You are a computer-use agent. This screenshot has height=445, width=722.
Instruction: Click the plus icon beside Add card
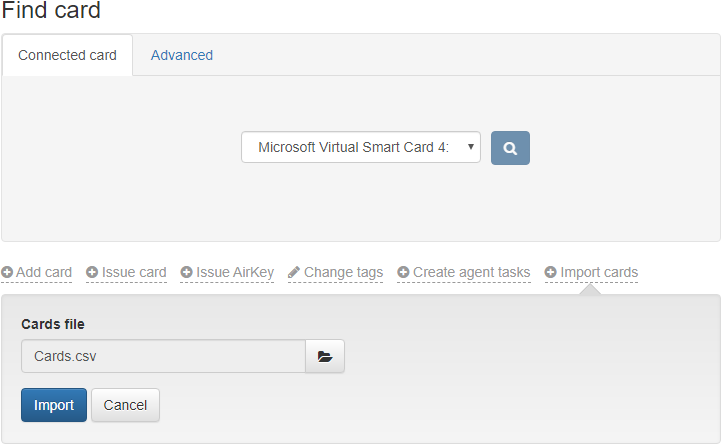[7, 272]
